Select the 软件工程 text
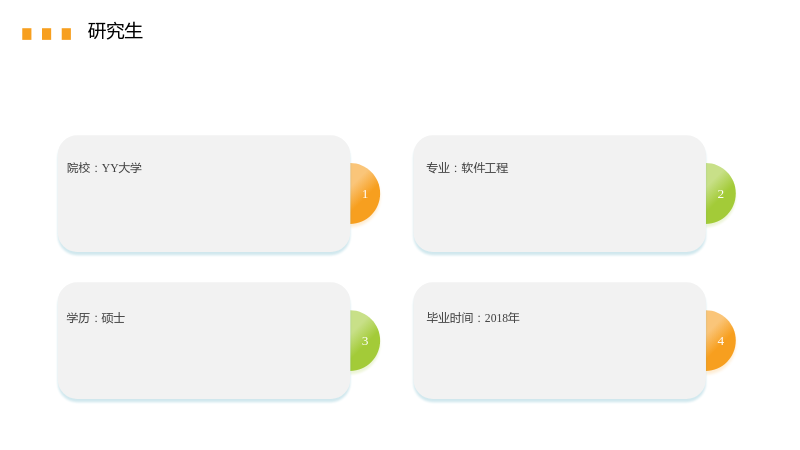Screen dimensions: 800x450 tap(485, 168)
